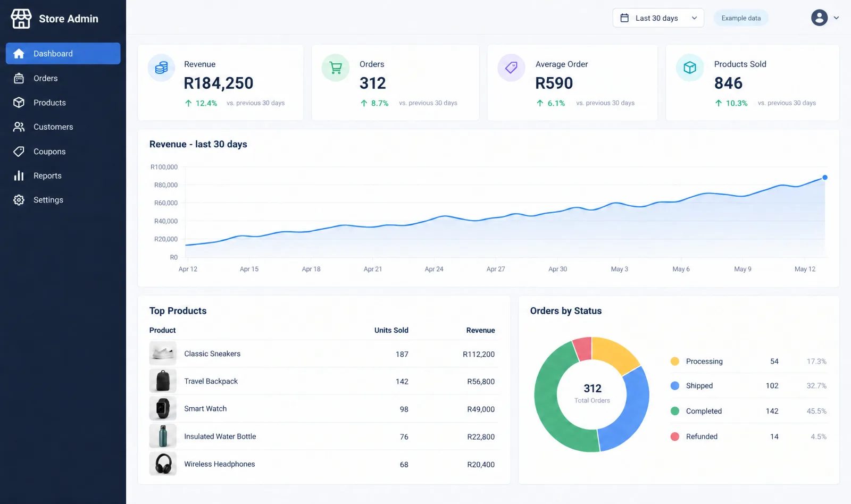Expand the user account menu chevron
Viewport: 851px width, 504px height.
(836, 18)
